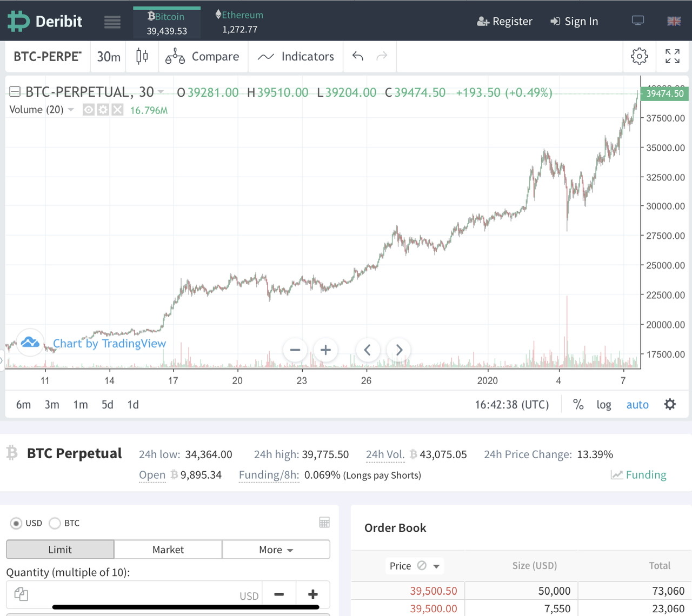
Task: Open the hamburger navigation menu
Action: [x=112, y=22]
